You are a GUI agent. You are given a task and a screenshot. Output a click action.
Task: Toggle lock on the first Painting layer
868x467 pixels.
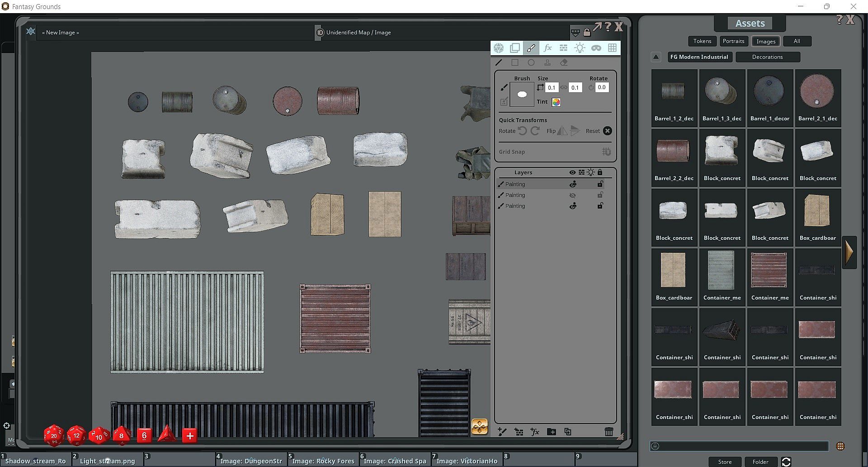coord(600,184)
